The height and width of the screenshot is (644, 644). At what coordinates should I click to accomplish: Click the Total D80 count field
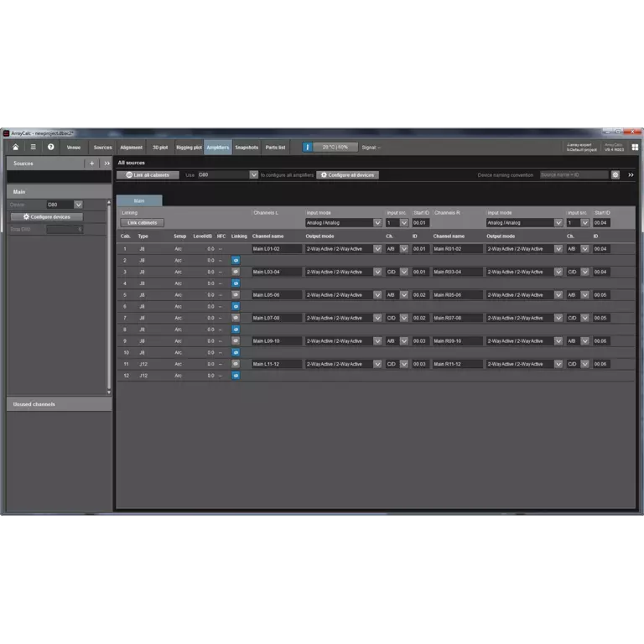(x=65, y=229)
